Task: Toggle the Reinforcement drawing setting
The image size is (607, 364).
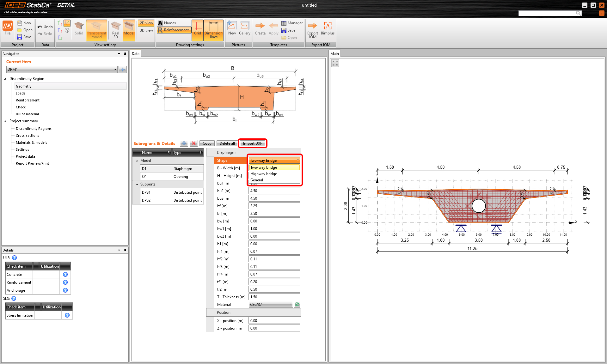Action: [x=174, y=30]
